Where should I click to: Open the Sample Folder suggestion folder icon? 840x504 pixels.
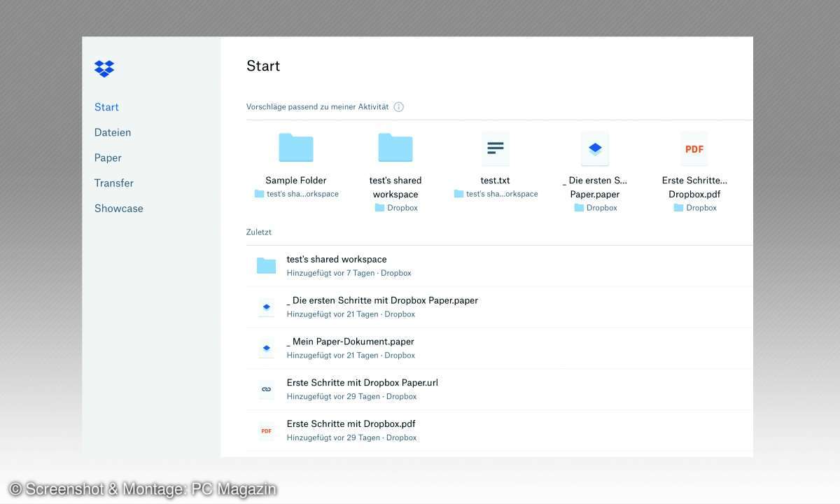pos(296,148)
